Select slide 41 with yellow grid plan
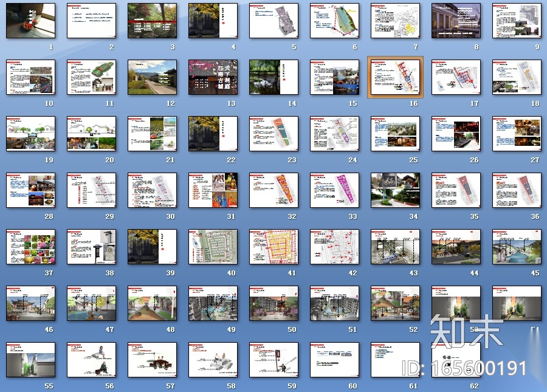 point(273,247)
